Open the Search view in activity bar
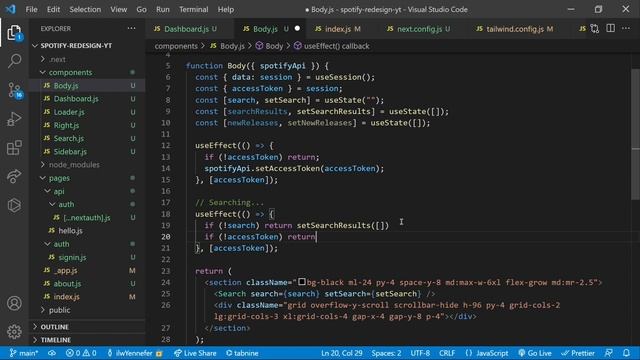640x360 pixels. click(x=14, y=61)
